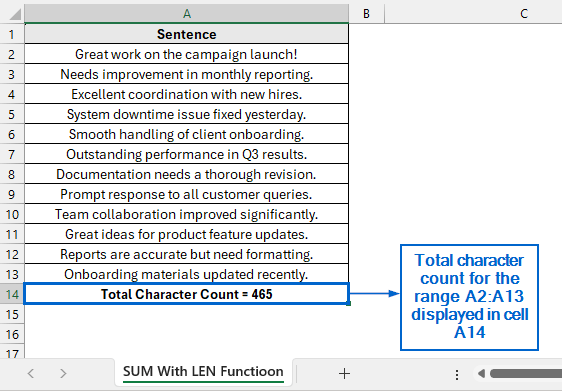Select cell 'Smooth handling of client onboarding.'
Screen dimensions: 562x391
(186, 134)
